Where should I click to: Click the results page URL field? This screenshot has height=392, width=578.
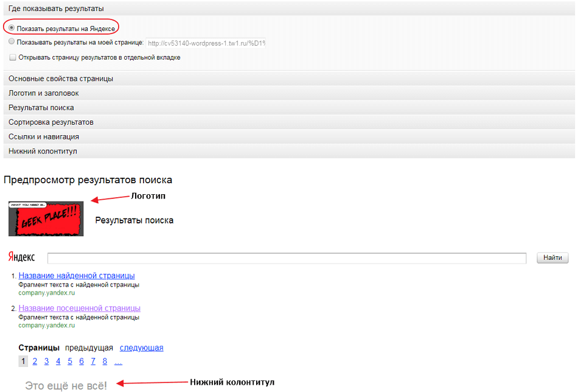[206, 43]
